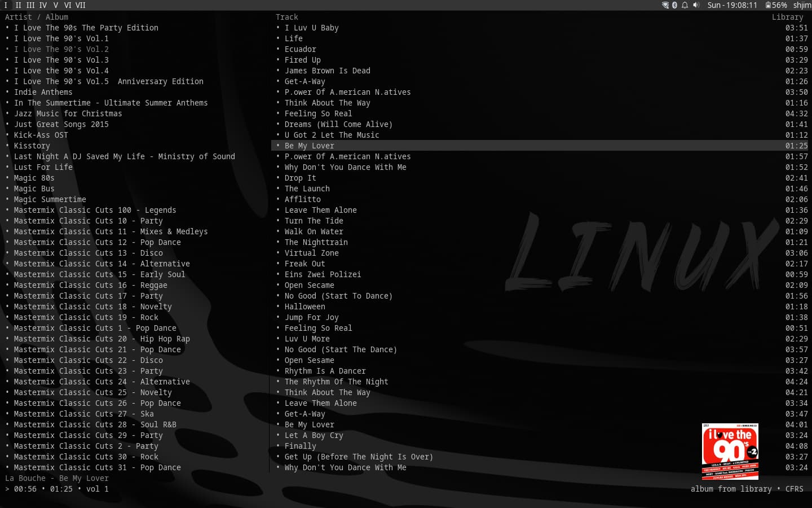The width and height of the screenshot is (812, 508).
Task: Select I Love The 90's Vol.5 Anniversary Edition
Action: tap(109, 81)
